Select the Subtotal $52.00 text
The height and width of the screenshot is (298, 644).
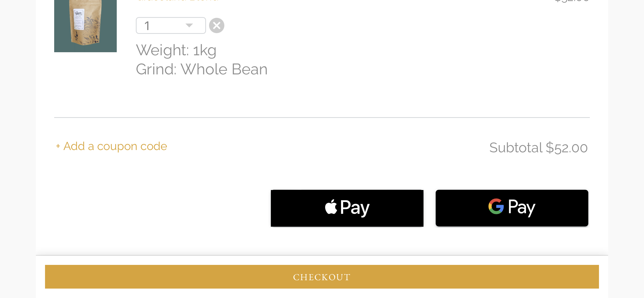tap(538, 148)
